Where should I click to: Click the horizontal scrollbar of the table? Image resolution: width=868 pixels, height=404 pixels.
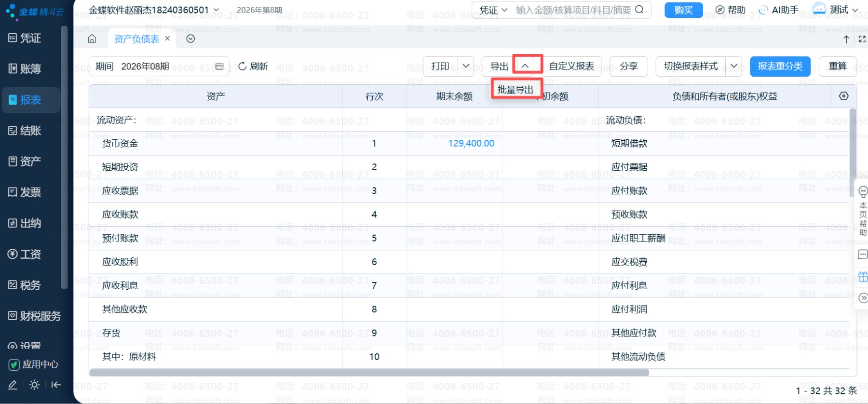tap(369, 373)
